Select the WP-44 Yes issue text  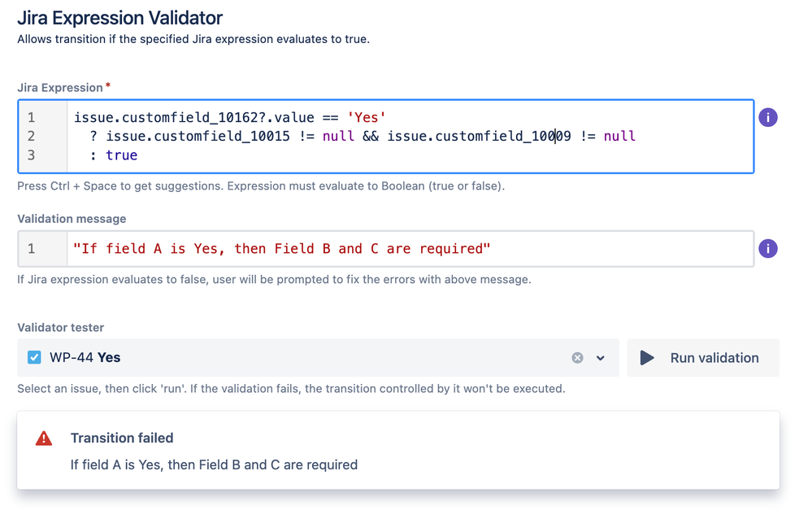tap(85, 357)
